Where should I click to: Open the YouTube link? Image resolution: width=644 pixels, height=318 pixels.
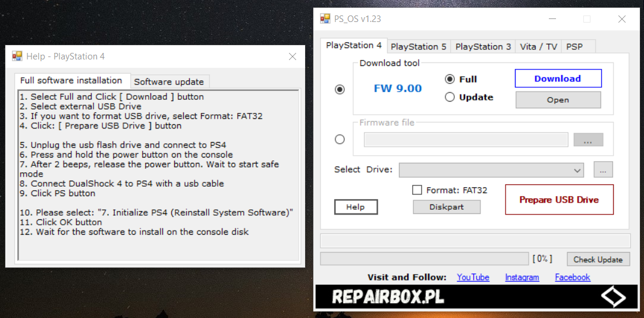click(x=473, y=277)
